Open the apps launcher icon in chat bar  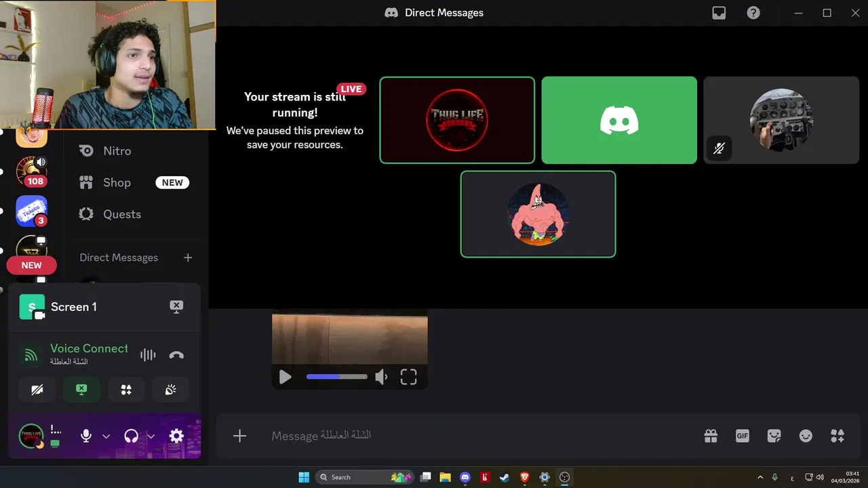click(837, 436)
